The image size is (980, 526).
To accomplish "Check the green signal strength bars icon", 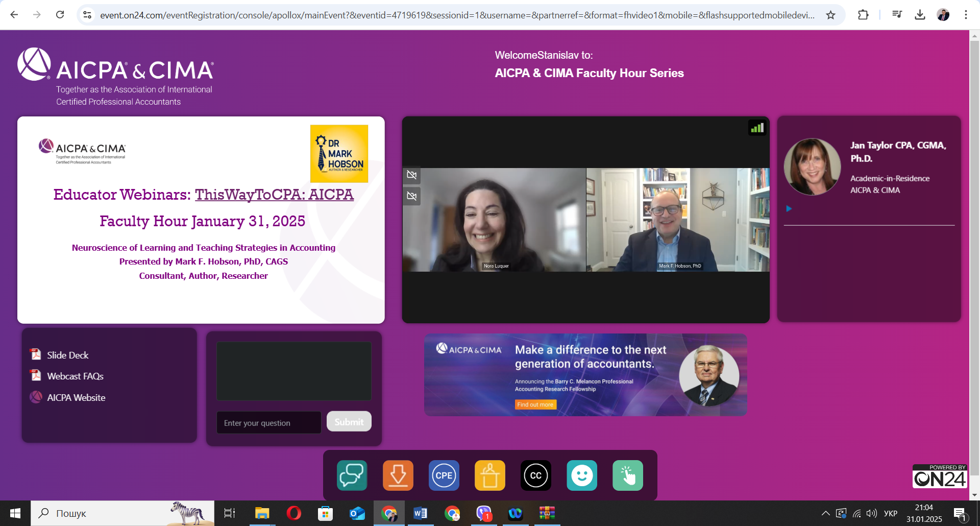I will pos(757,128).
